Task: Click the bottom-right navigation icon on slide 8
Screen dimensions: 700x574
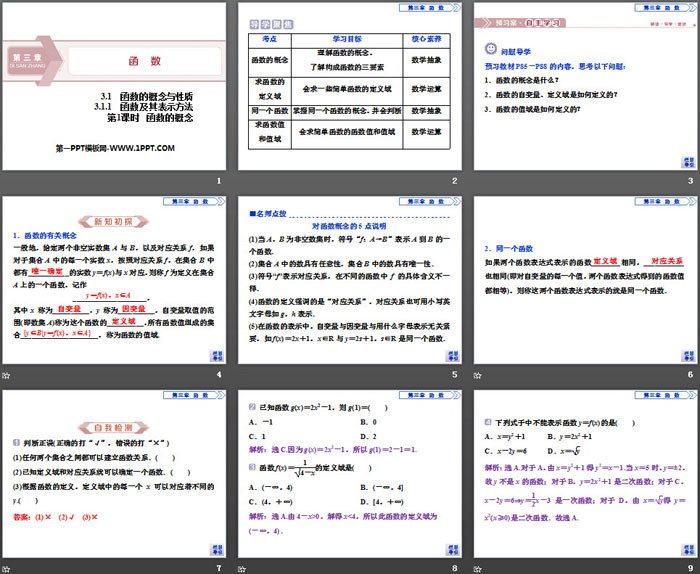Action: 453,550
